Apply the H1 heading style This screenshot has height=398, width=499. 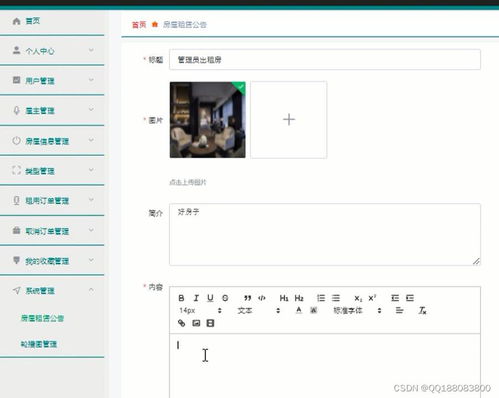pos(284,298)
